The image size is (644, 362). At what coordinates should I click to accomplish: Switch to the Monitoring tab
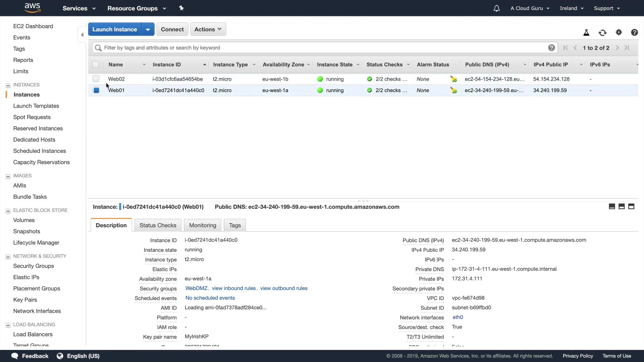pos(203,225)
